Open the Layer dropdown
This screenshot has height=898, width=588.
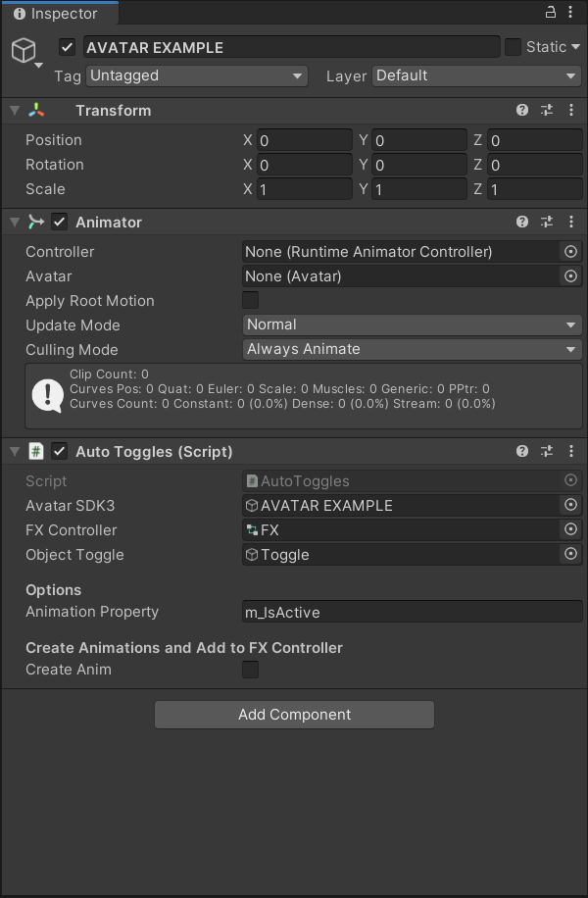pyautogui.click(x=476, y=75)
